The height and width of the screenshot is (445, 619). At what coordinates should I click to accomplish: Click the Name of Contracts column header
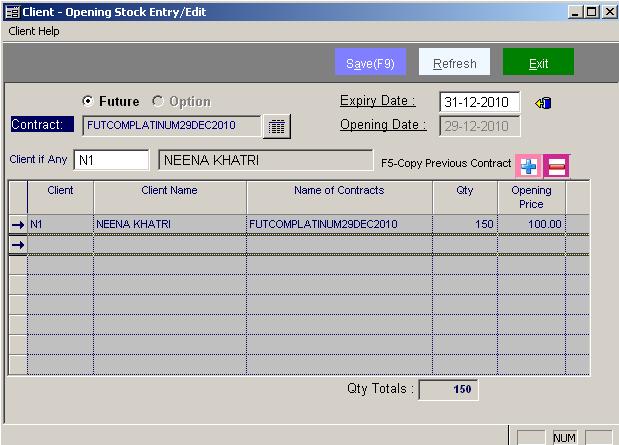(339, 191)
